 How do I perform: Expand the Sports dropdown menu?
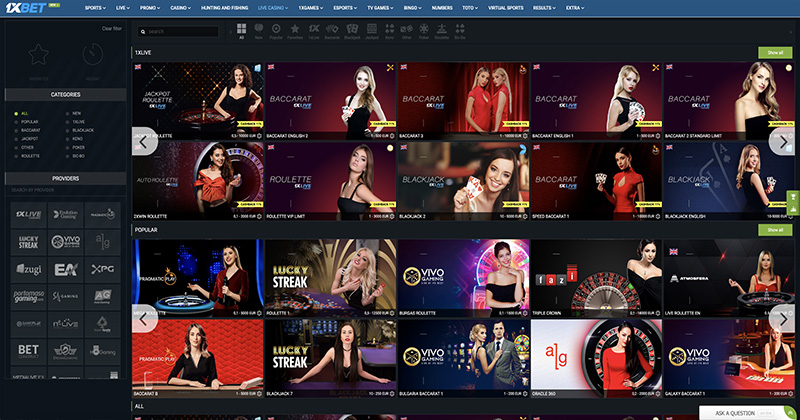[x=95, y=8]
